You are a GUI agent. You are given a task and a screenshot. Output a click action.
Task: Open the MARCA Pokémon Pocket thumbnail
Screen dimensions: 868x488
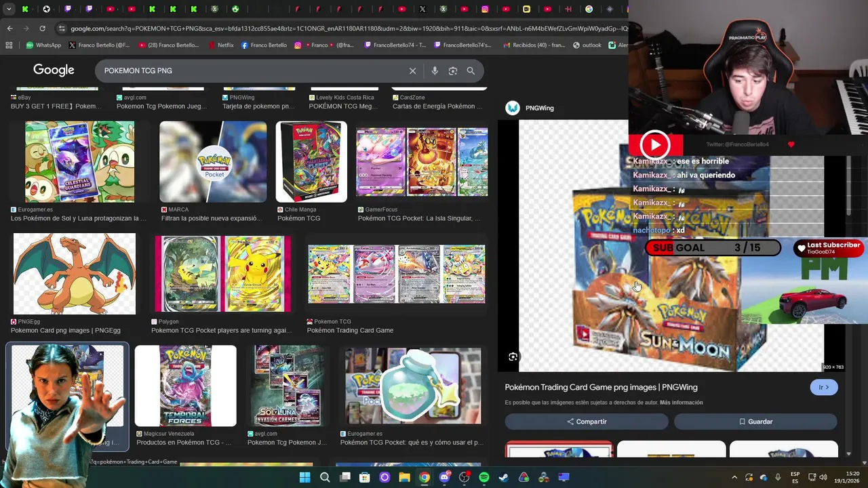pyautogui.click(x=213, y=162)
